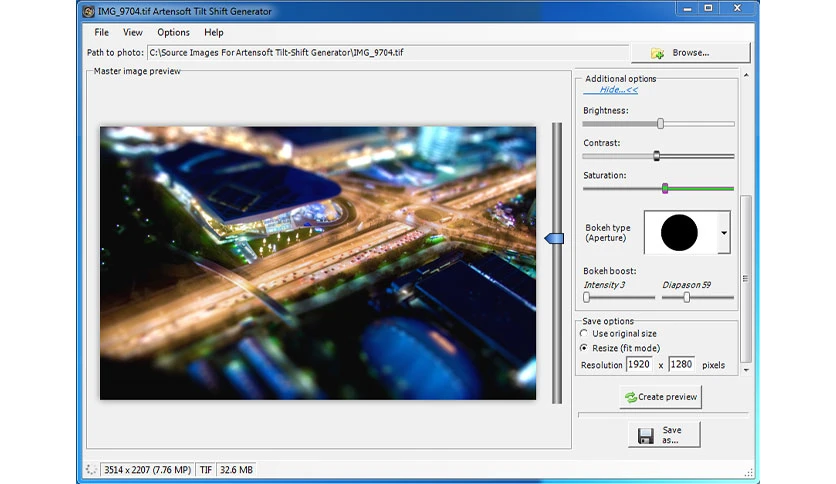Viewport: 836px width, 484px height.
Task: Click the blue focus position marker
Action: click(554, 238)
